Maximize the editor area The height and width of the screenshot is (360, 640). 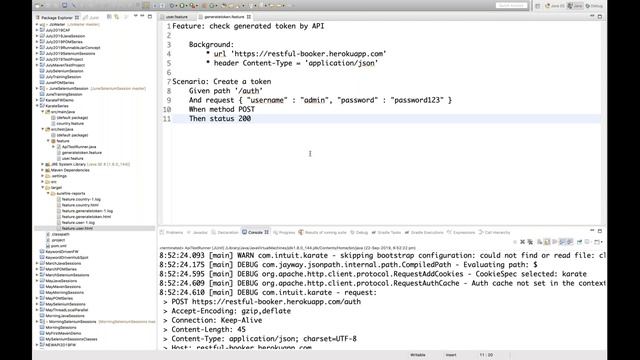click(x=600, y=16)
